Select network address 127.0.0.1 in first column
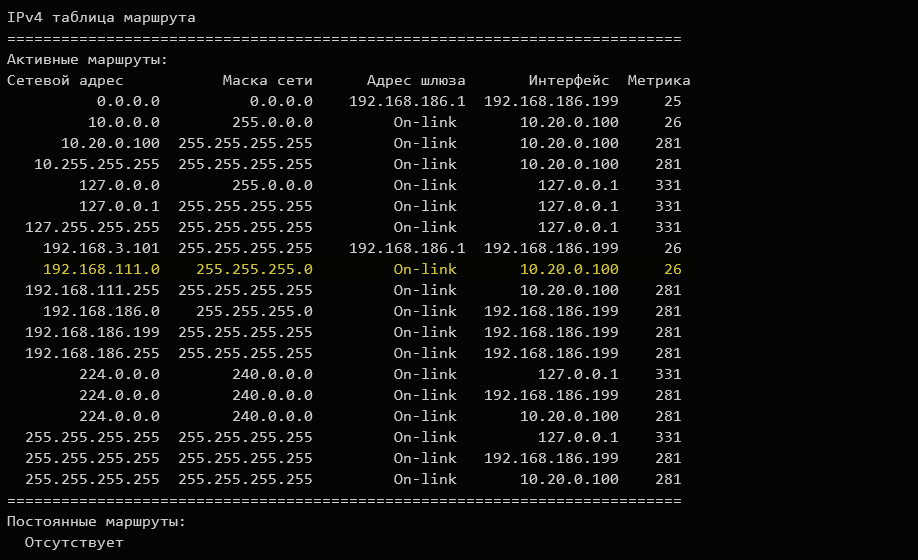 coord(119,207)
